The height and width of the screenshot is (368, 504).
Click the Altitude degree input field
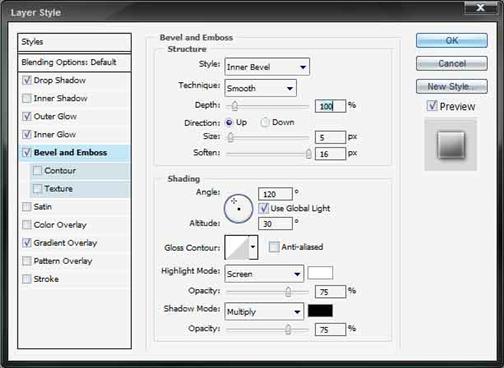275,224
